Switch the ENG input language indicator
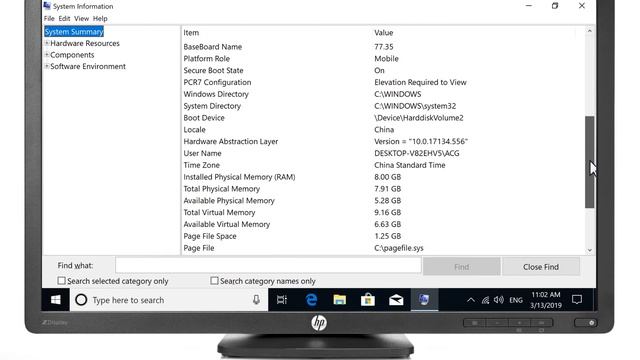Screen dimensions: 640x360 516,300
